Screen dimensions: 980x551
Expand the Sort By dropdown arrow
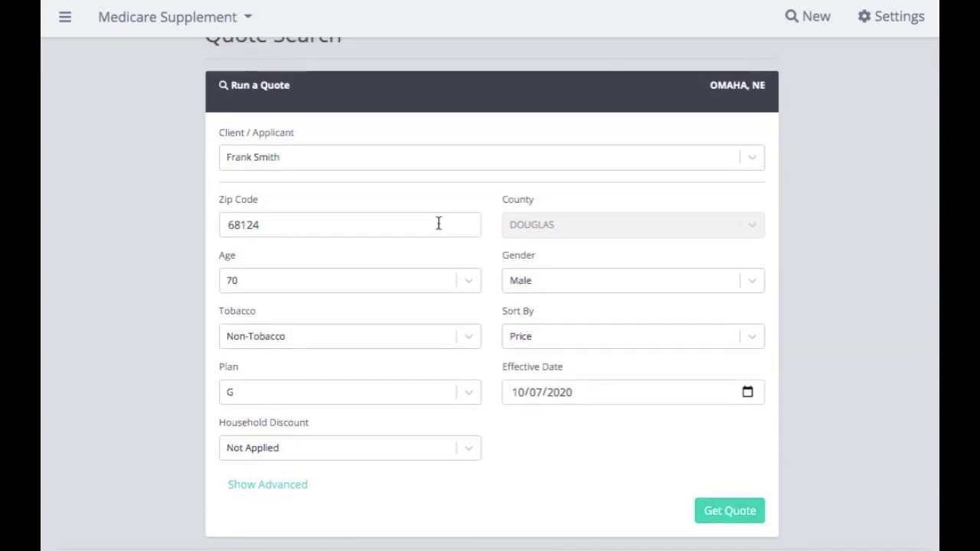(752, 336)
